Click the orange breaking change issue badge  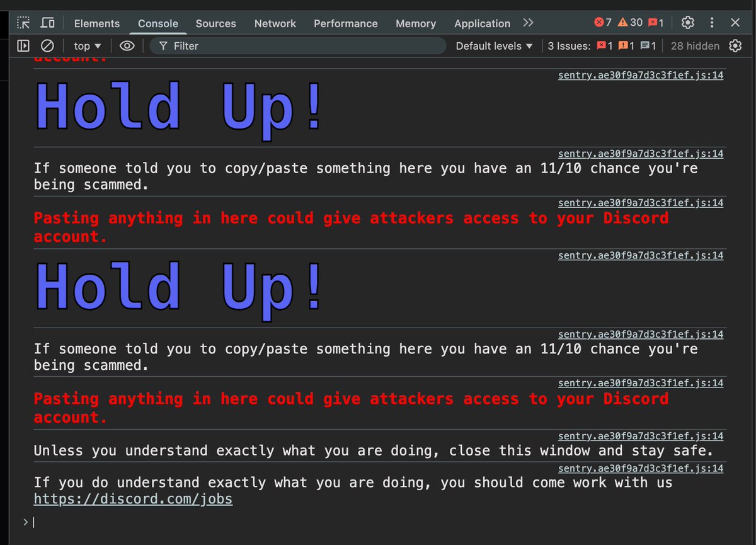626,46
